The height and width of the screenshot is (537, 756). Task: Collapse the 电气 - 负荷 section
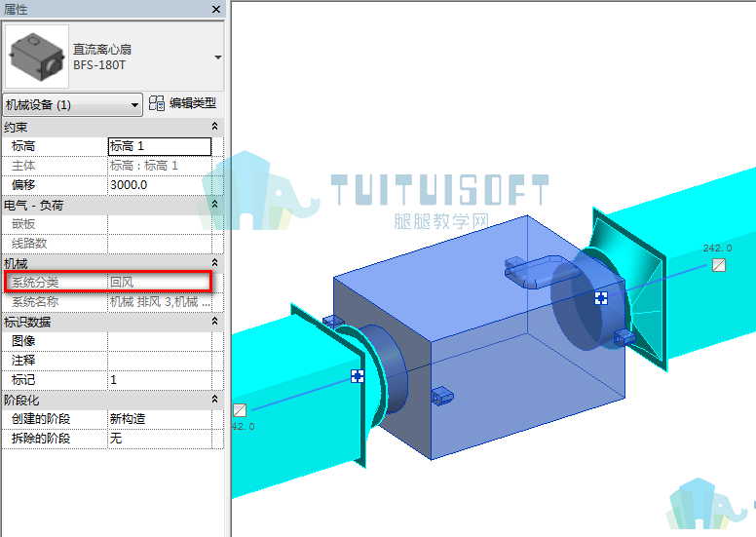tap(214, 205)
